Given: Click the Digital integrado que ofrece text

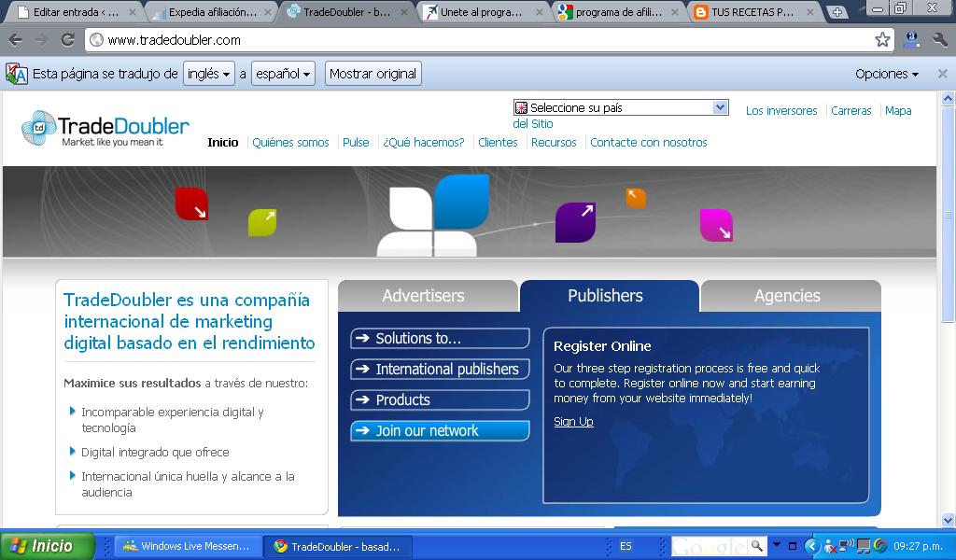Looking at the screenshot, I should click(156, 452).
